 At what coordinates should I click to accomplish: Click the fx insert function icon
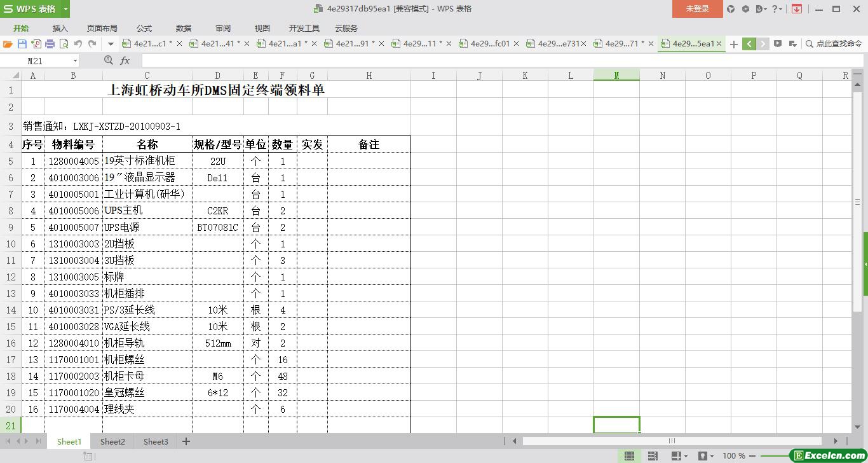(x=125, y=60)
